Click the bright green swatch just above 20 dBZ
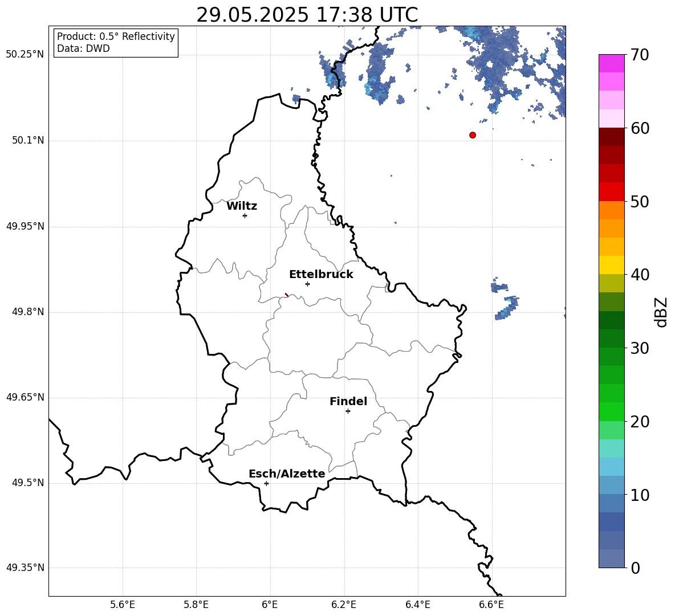This screenshot has height=616, width=675. (612, 411)
